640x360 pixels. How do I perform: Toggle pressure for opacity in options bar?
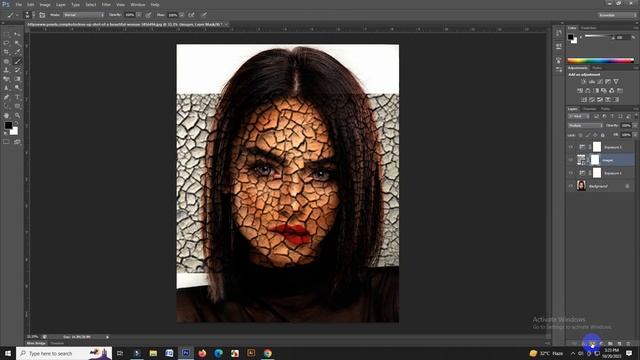pyautogui.click(x=148, y=15)
